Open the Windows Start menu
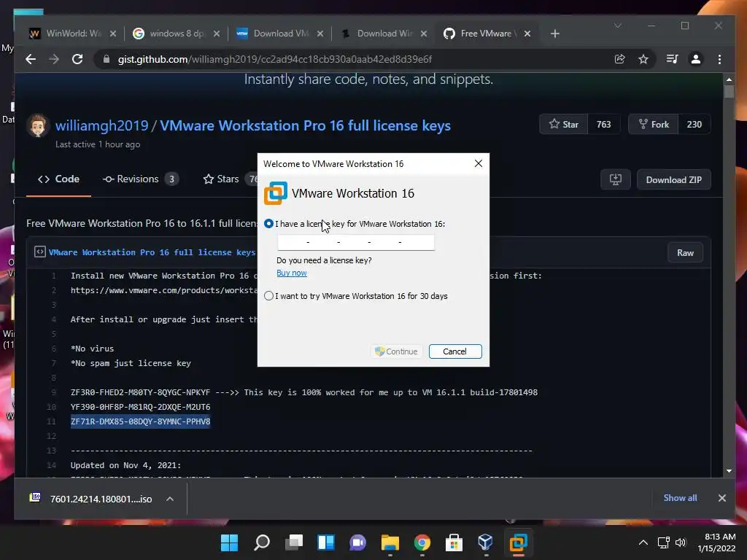Image resolution: width=747 pixels, height=560 pixels. point(229,542)
